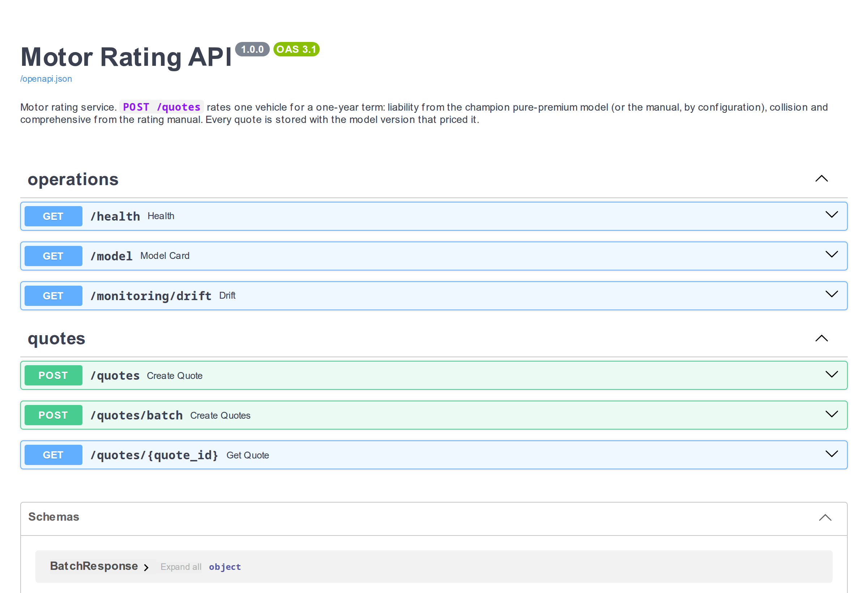Click the 1.0.0 version badge
This screenshot has width=868, height=593.
(x=252, y=49)
